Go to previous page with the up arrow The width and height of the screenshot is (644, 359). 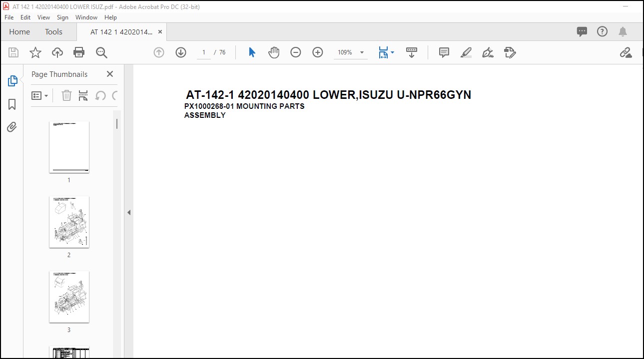point(159,52)
